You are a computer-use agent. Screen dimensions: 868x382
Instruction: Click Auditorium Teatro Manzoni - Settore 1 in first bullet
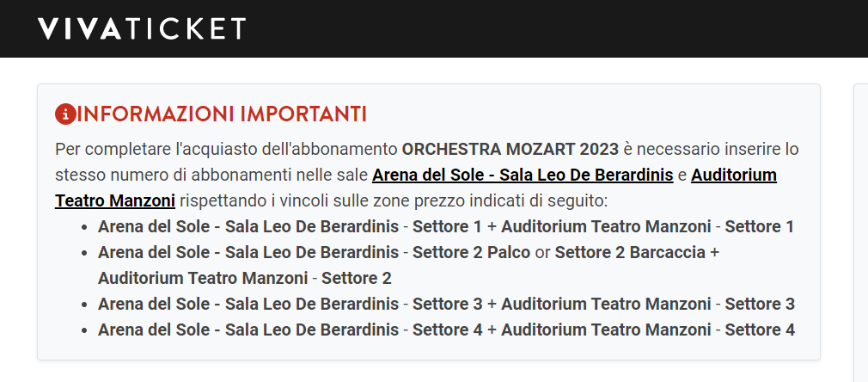648,227
